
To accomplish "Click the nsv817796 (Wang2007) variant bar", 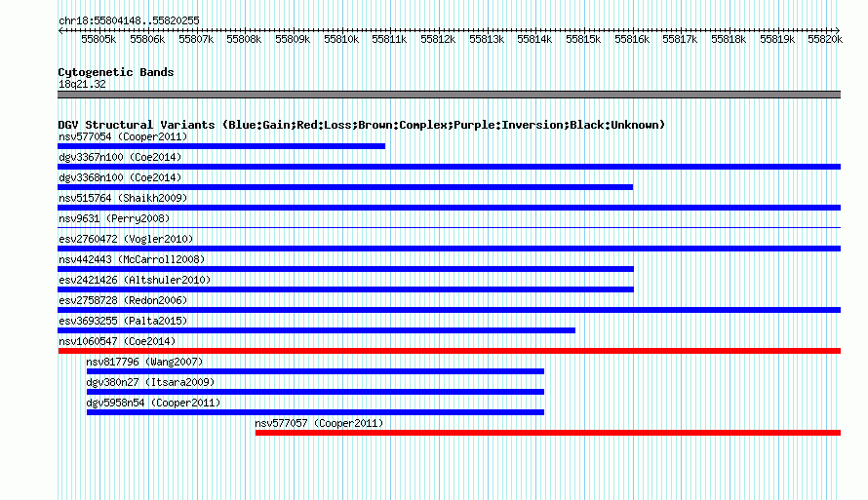I will [316, 371].
